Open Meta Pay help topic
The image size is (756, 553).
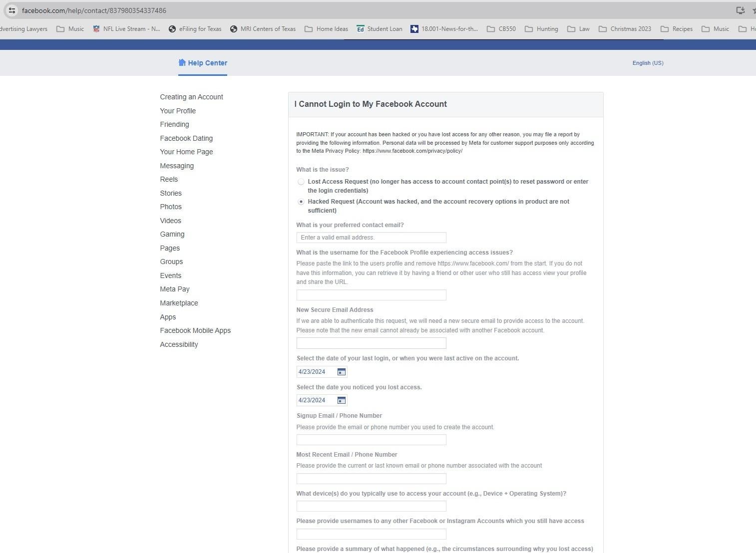175,289
